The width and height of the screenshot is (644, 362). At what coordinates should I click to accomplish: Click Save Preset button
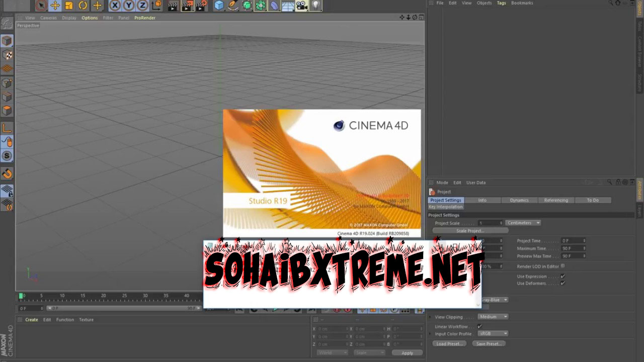point(489,344)
